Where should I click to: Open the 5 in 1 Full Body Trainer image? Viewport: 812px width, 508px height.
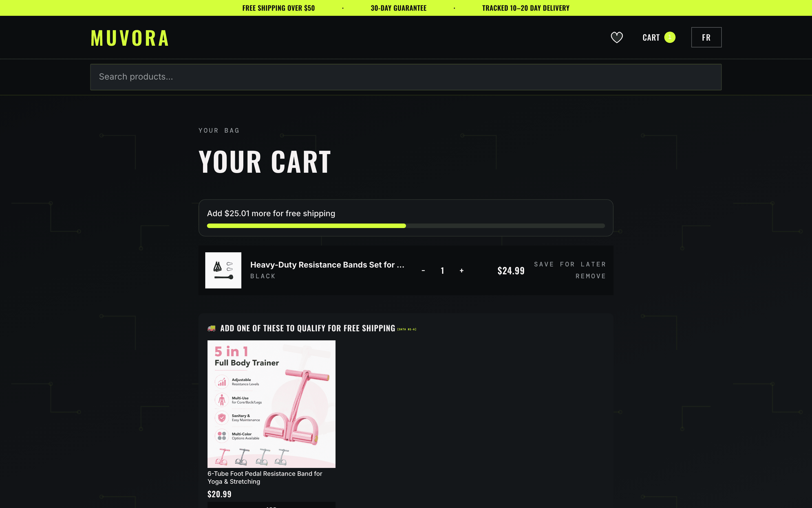pos(271,404)
